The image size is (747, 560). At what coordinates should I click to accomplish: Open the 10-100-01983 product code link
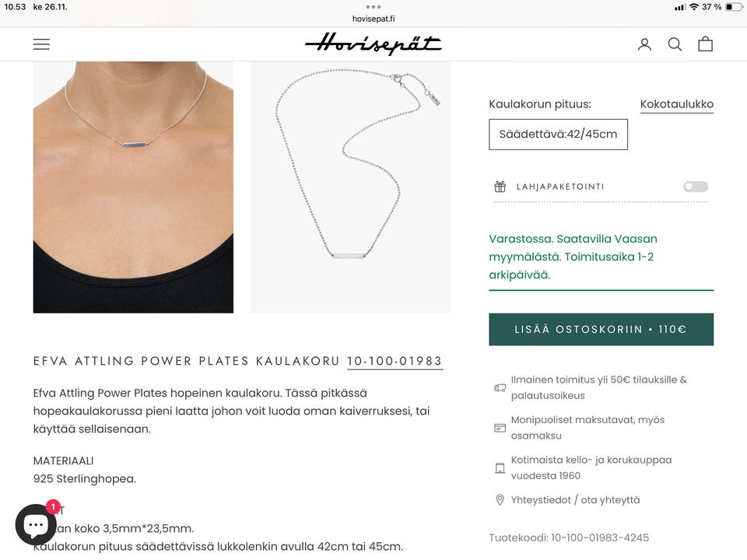click(x=395, y=362)
